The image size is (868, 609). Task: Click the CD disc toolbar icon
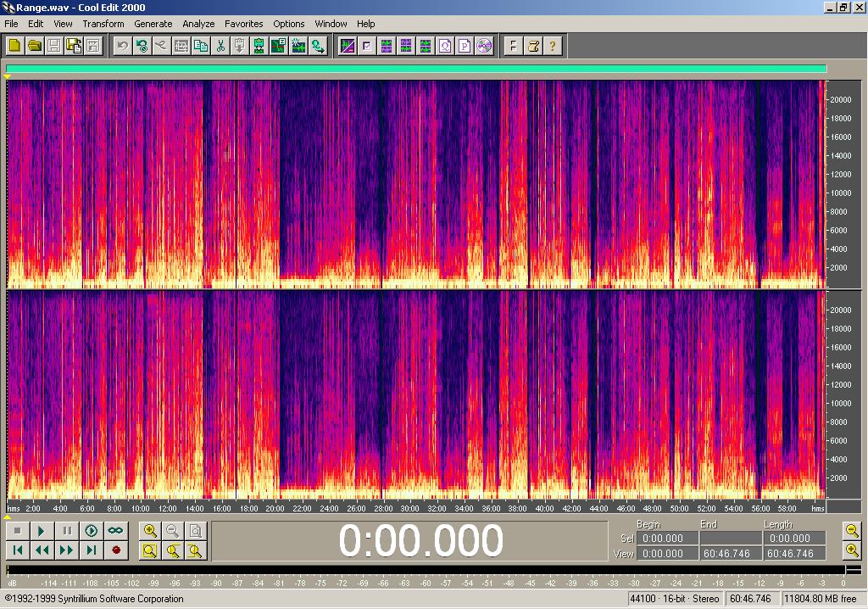pos(484,46)
